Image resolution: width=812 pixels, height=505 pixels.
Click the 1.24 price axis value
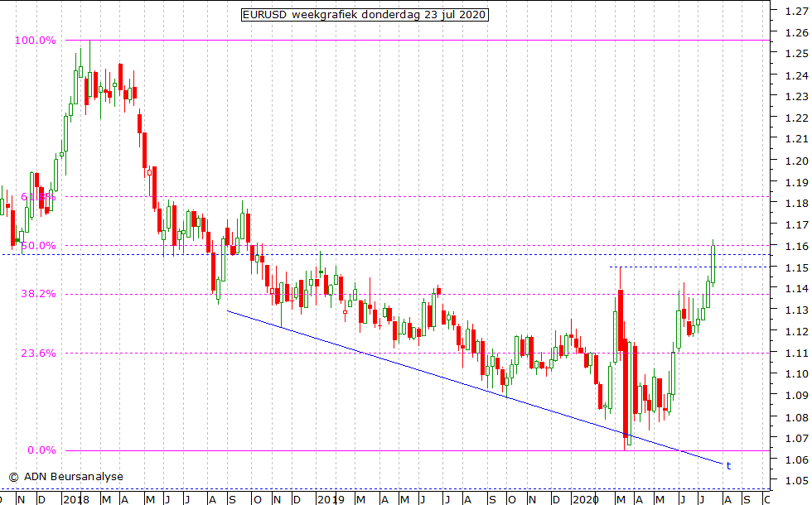point(796,75)
